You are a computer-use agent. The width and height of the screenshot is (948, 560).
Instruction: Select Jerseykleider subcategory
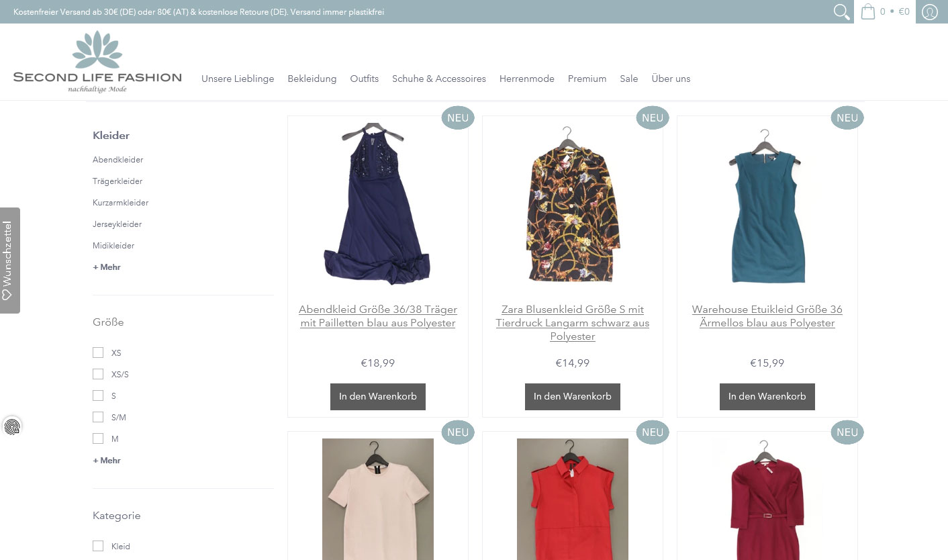click(117, 224)
